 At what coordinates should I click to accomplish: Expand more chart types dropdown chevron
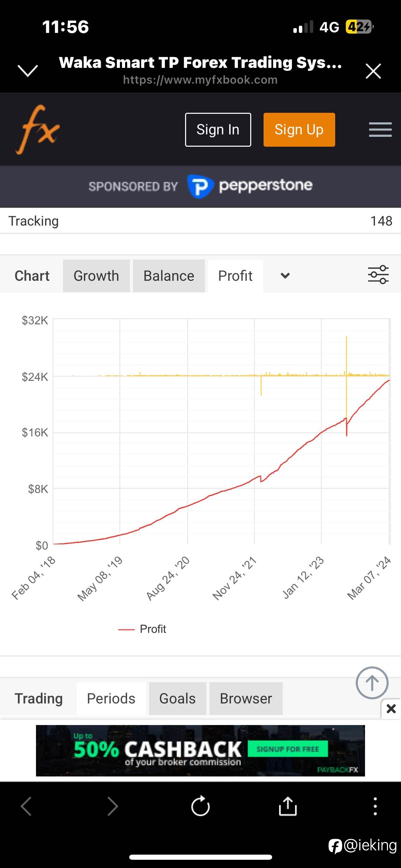click(285, 276)
